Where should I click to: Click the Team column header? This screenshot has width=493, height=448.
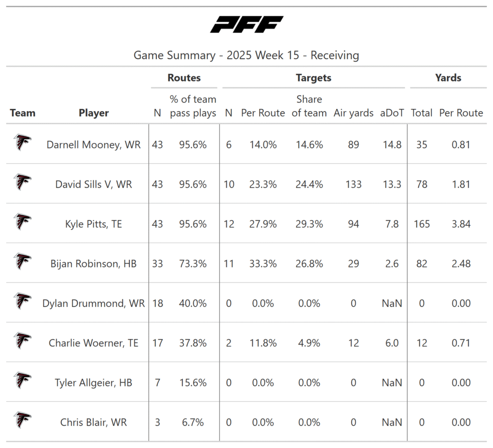[x=23, y=113]
